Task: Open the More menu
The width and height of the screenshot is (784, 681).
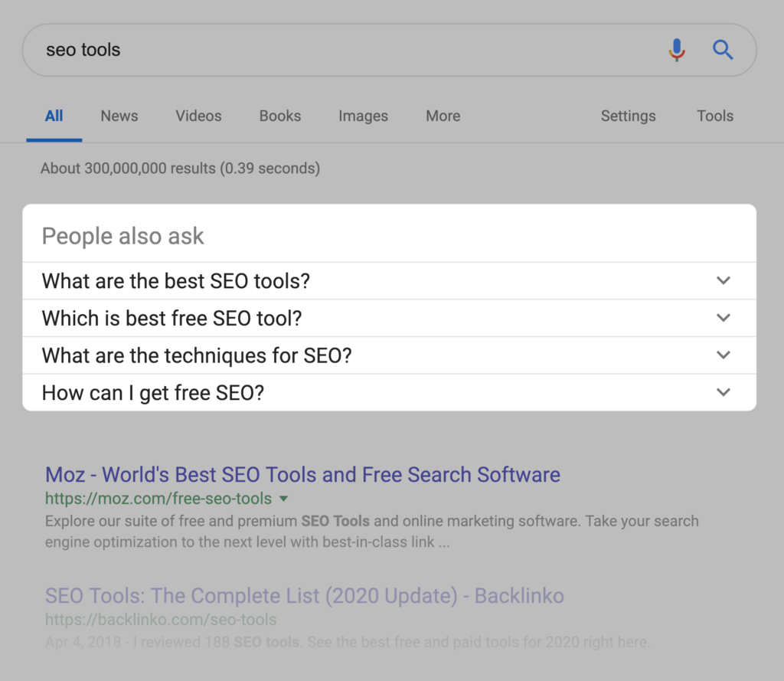Action: coord(443,116)
